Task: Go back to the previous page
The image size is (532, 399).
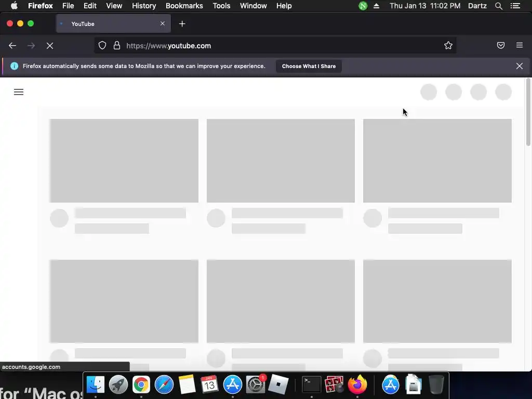Action: pos(12,46)
